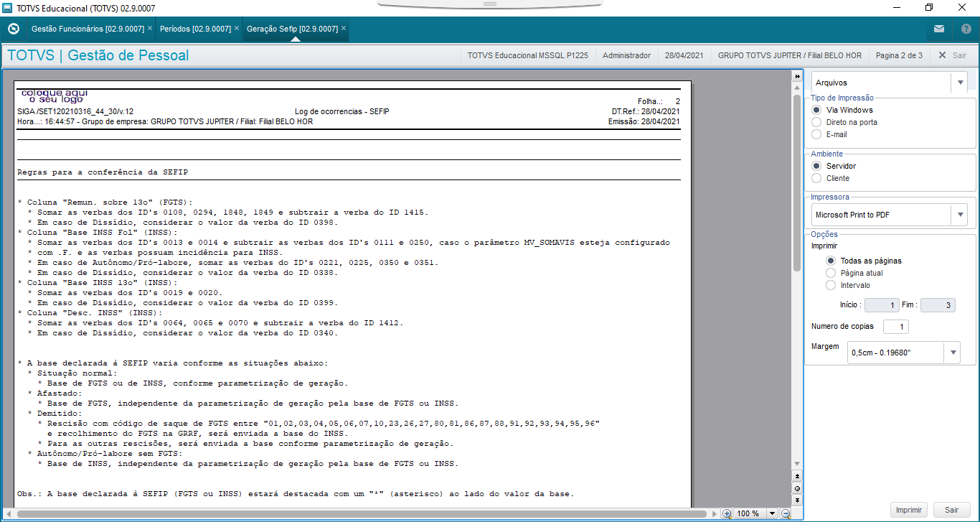This screenshot has width=980, height=522.
Task: Click the Imprimir button
Action: tap(909, 510)
